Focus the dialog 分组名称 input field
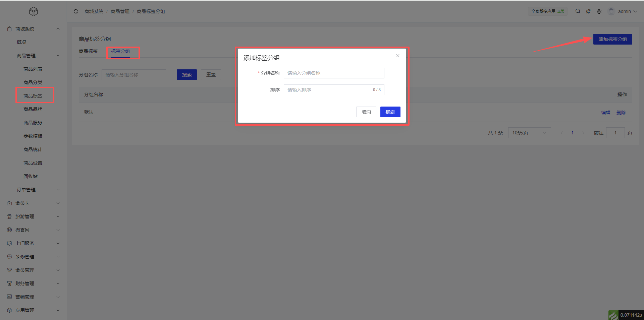Screen dimensions: 644x320 334,73
